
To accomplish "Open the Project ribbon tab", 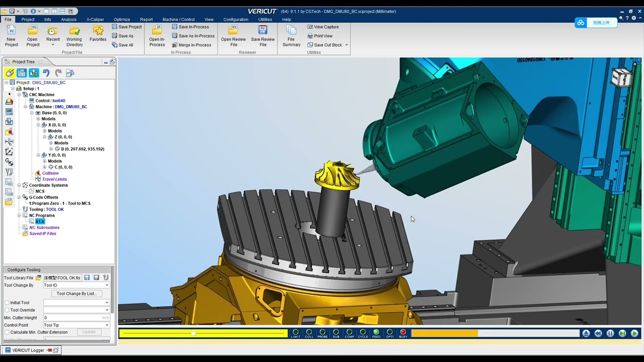I will 28,20.
